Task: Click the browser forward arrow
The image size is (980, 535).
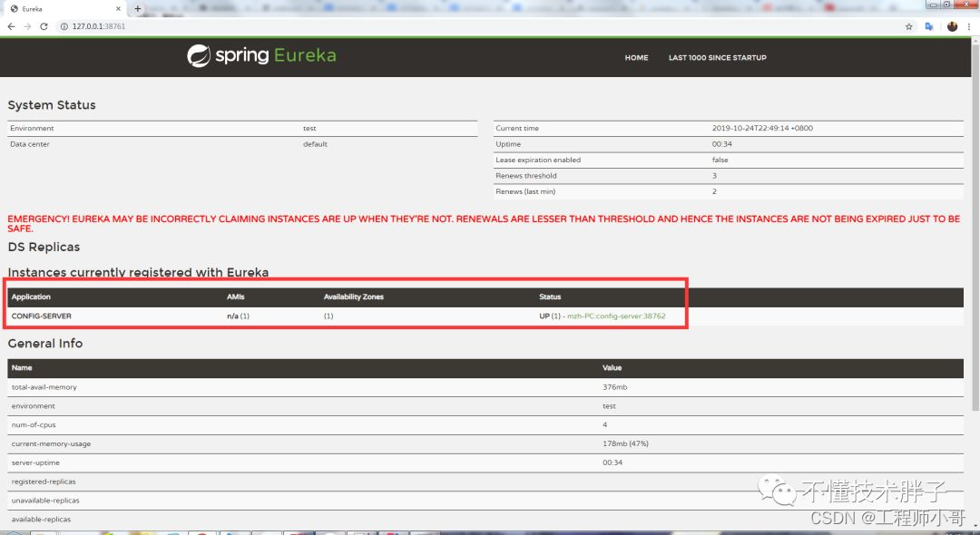Action: 27,26
